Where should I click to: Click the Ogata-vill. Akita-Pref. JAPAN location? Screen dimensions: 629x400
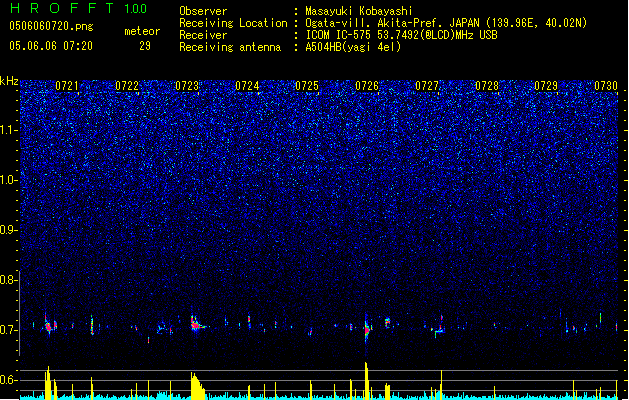click(446, 23)
